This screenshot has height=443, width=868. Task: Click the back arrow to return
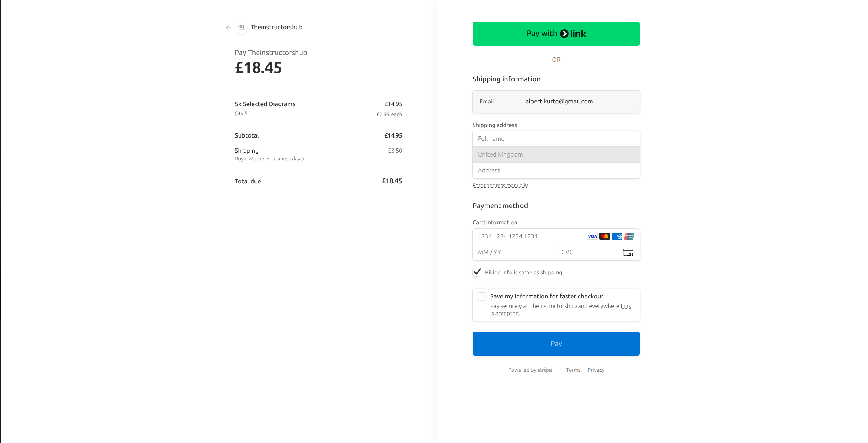tap(228, 28)
